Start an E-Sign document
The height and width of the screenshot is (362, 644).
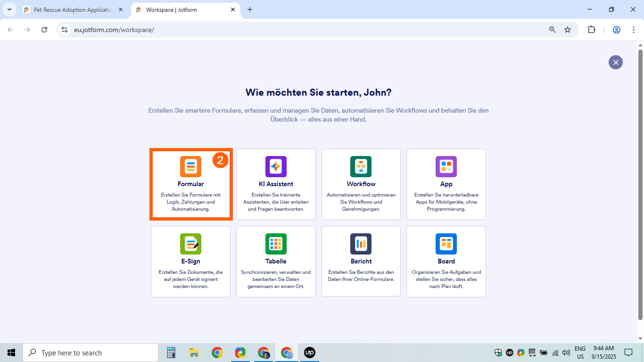coord(191,262)
